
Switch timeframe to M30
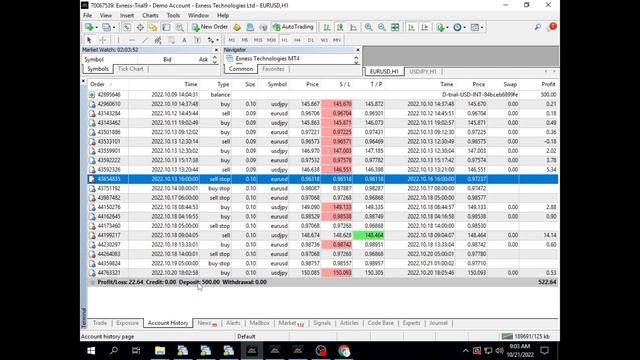(x=271, y=40)
